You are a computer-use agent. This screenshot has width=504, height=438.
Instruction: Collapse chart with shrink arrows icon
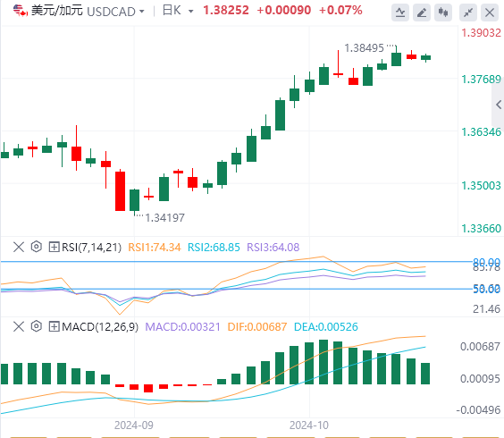tap(468, 13)
